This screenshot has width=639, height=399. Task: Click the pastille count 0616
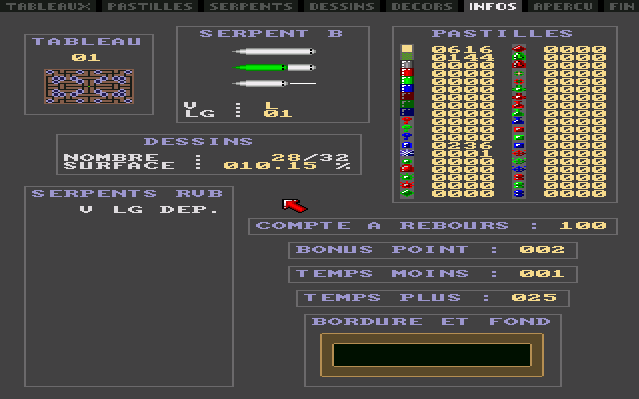pos(462,49)
